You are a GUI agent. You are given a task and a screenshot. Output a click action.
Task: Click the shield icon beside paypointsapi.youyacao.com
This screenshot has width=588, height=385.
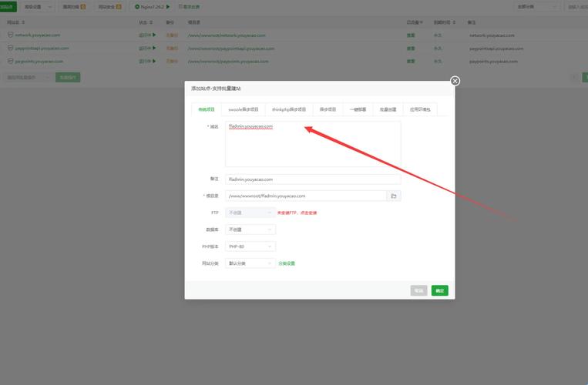pos(10,48)
